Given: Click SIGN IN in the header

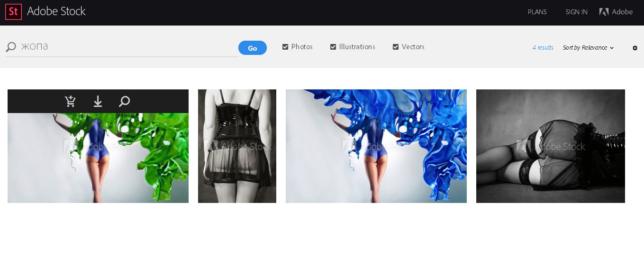Looking at the screenshot, I should (576, 12).
